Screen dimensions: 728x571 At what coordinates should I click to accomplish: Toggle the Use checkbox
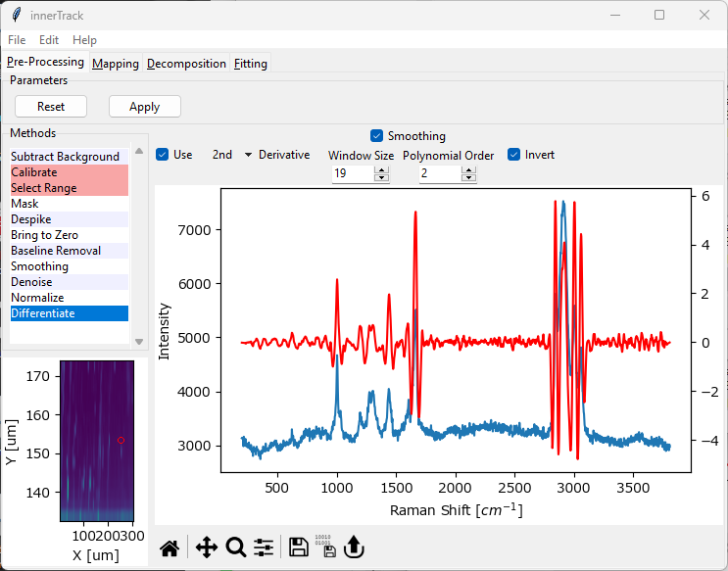coord(163,155)
